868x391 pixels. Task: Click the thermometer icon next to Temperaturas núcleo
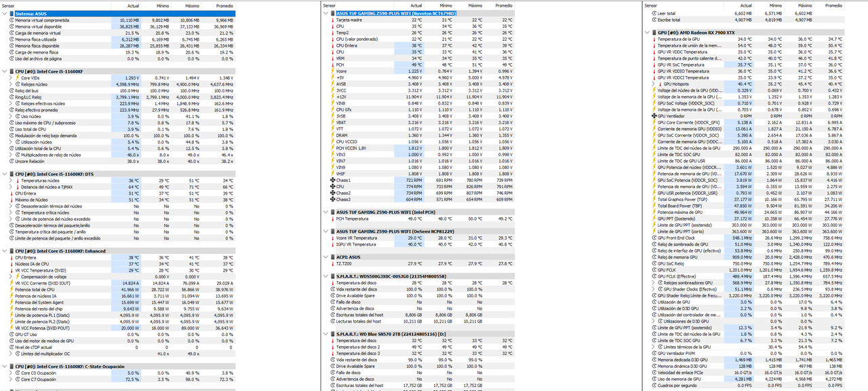pyautogui.click(x=18, y=181)
